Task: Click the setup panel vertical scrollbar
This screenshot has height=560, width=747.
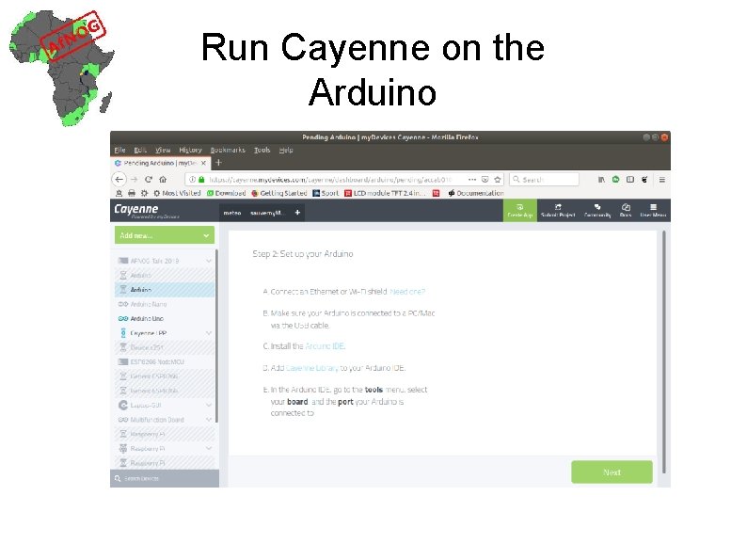Action: click(663, 352)
